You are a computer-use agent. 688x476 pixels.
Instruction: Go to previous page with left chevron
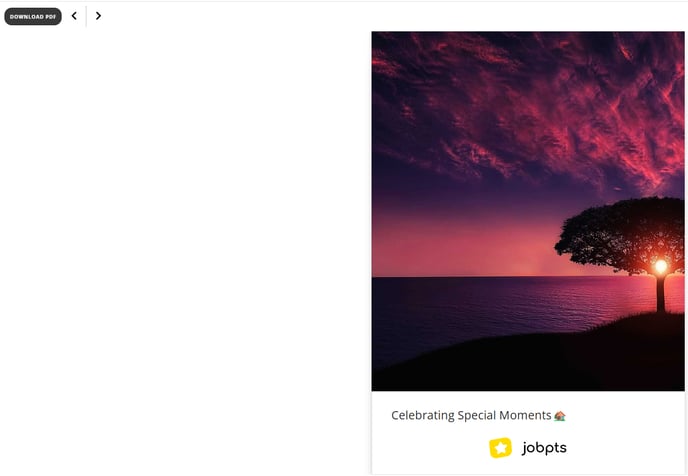(x=74, y=16)
